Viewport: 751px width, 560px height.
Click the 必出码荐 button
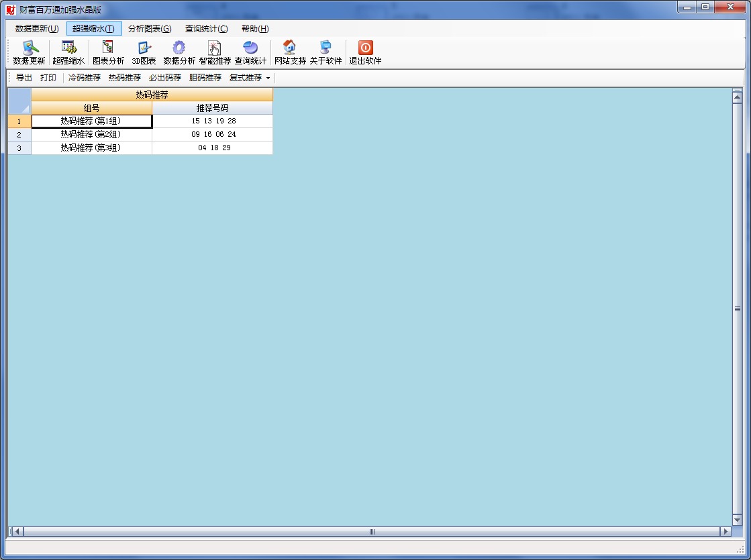[165, 78]
